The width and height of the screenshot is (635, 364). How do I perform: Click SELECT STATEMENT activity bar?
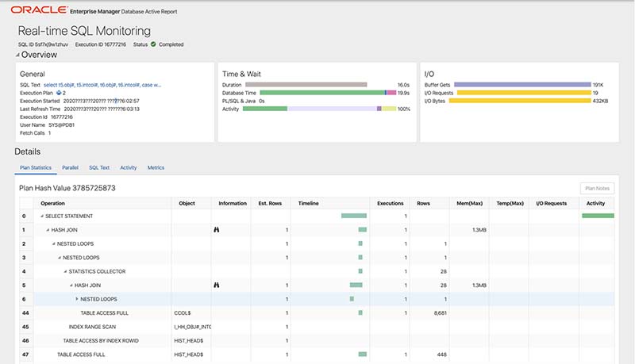(x=598, y=216)
